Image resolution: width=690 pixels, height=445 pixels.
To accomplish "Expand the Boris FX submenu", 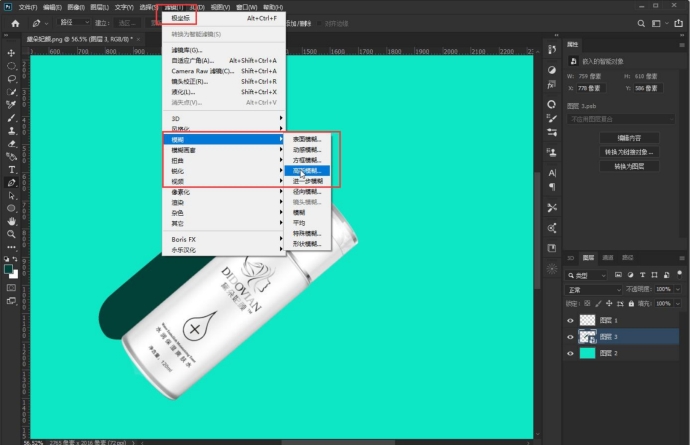I will pyautogui.click(x=224, y=239).
